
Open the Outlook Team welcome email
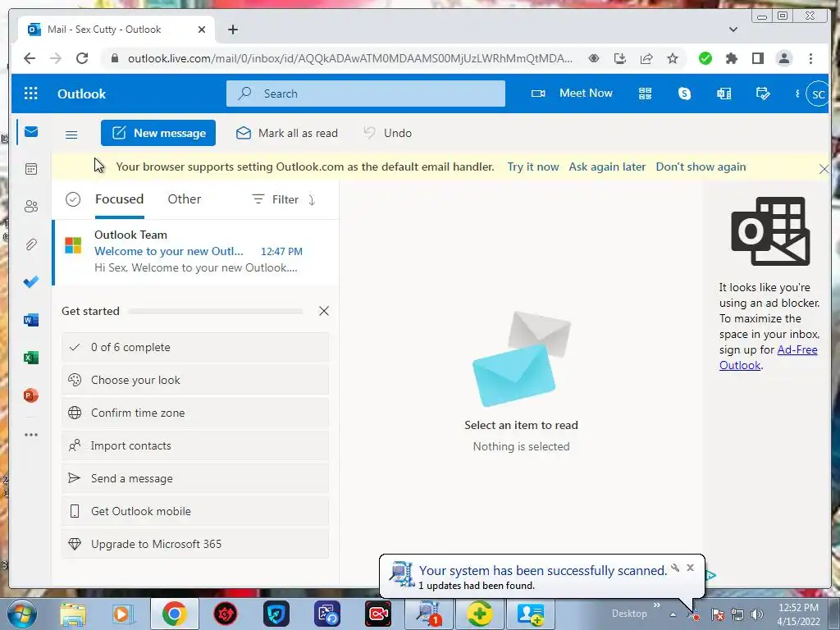tap(195, 252)
